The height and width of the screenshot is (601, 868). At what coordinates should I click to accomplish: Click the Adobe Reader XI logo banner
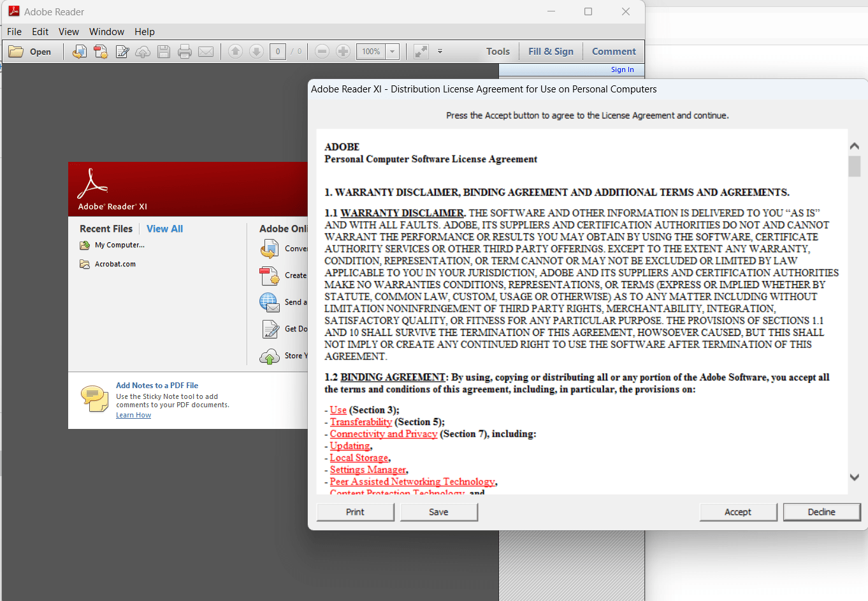pos(188,189)
